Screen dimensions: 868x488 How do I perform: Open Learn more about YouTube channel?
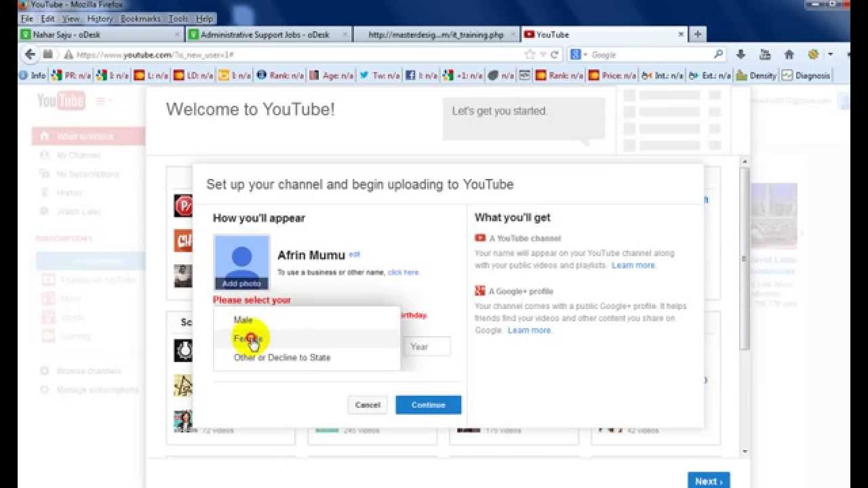point(633,265)
